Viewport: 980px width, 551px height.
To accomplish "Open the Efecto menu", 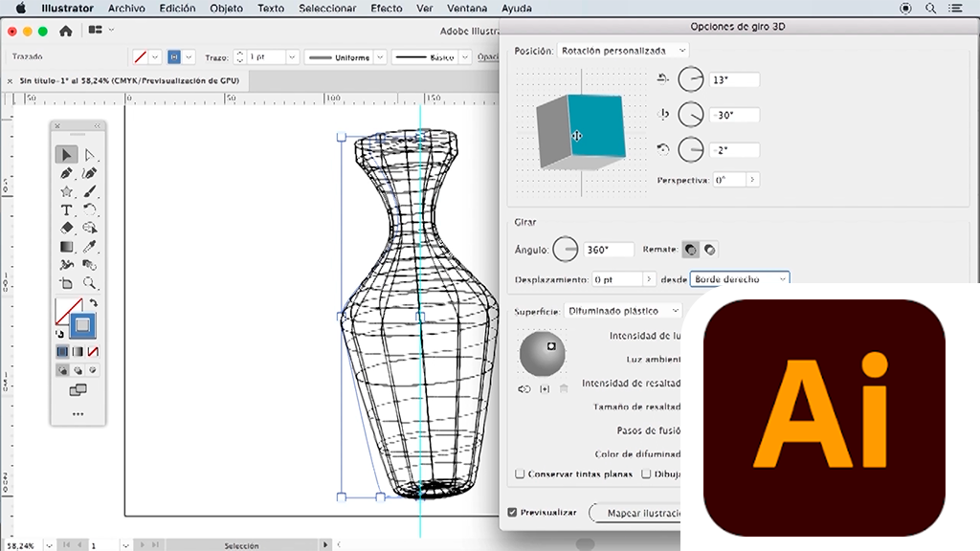I will click(x=386, y=9).
